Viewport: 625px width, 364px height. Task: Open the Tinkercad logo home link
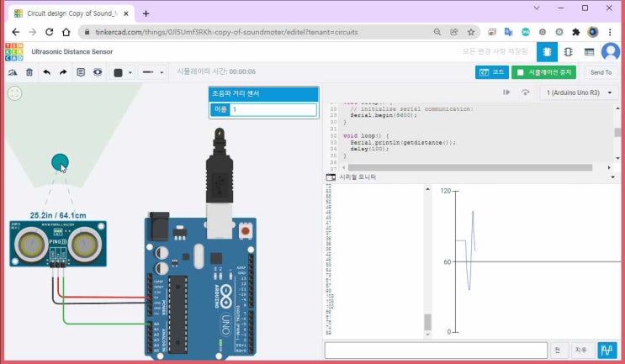coord(14,52)
